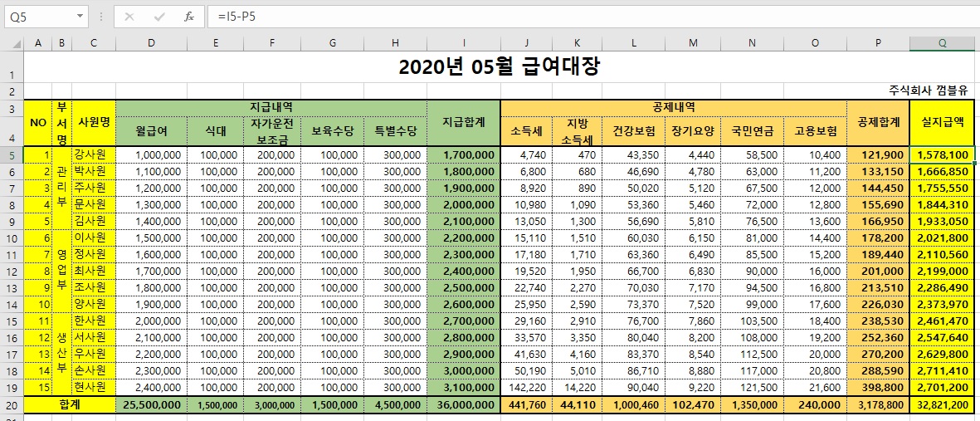Select column header D
The image size is (980, 421).
[x=151, y=43]
